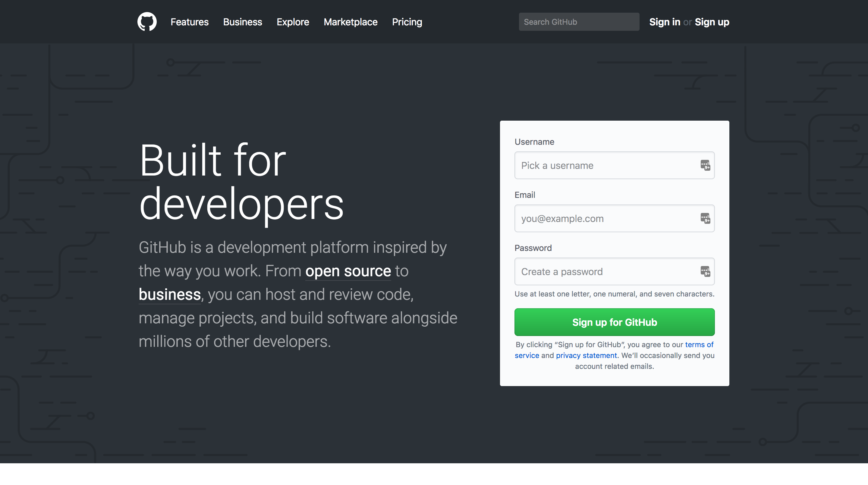Go to the Business page
Viewport: 868px width, 485px height.
(x=242, y=22)
